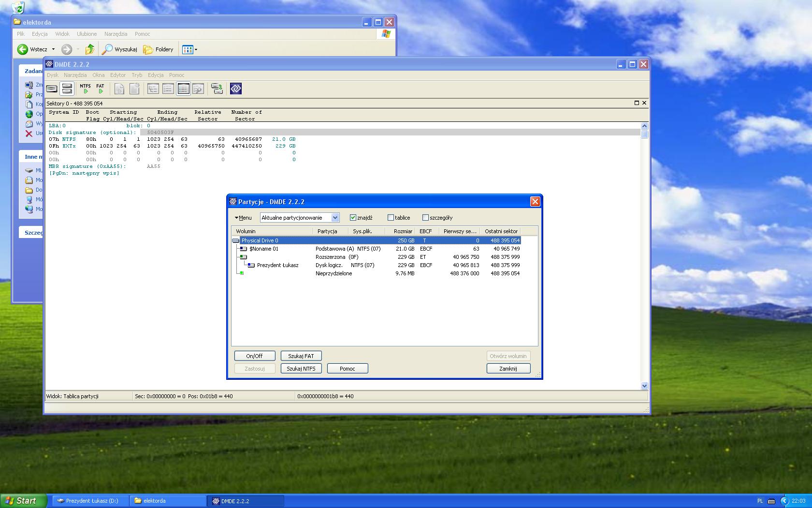
Task: Open the partitions (two drives) toolbar icon
Action: click(x=67, y=89)
